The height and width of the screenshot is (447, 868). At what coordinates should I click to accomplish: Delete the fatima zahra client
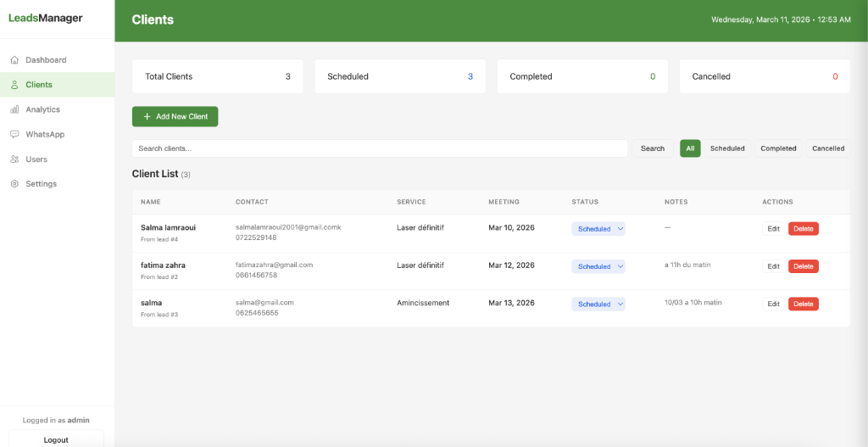coord(803,266)
